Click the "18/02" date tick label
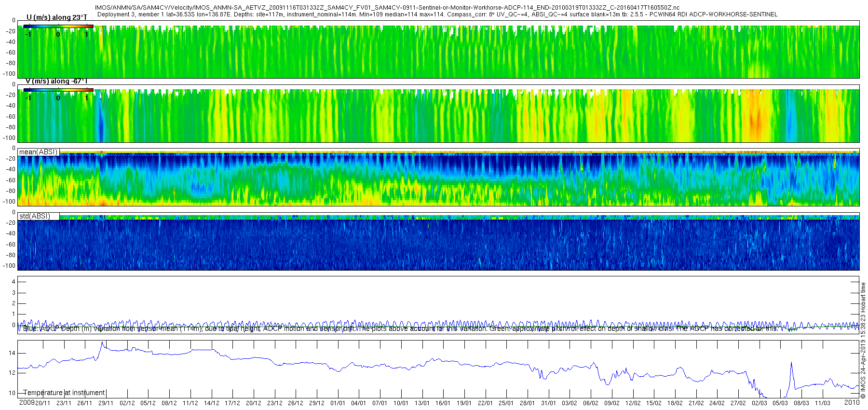The height and width of the screenshot is (410, 868). tap(675, 403)
